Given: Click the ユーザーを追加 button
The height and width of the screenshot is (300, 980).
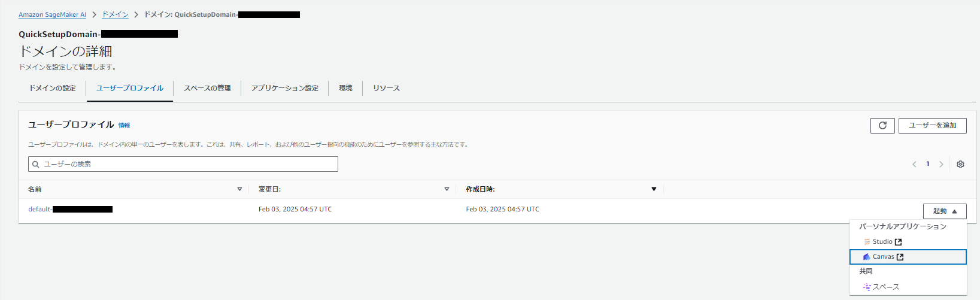Looking at the screenshot, I should coord(933,125).
